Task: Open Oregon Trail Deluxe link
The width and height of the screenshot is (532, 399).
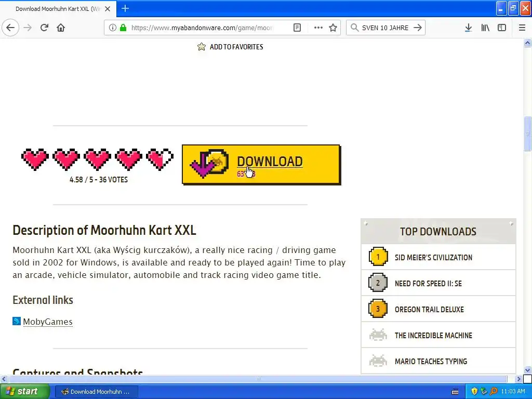Action: (x=429, y=310)
